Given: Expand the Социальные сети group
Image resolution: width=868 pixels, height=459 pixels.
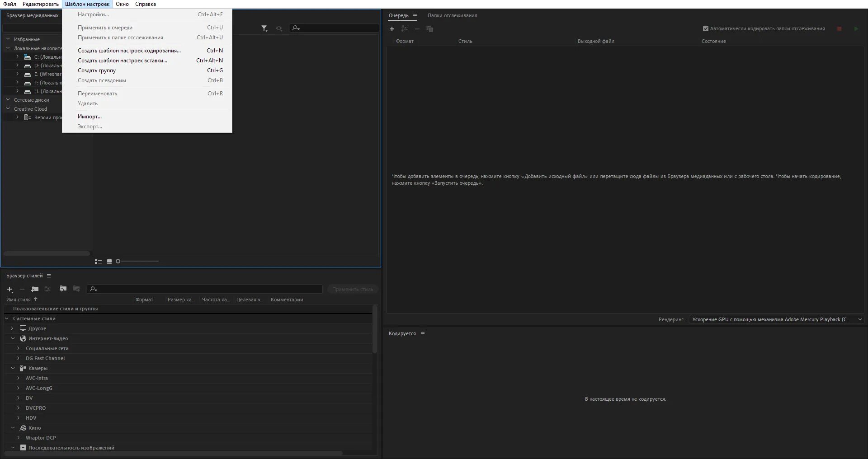Looking at the screenshot, I should point(18,348).
